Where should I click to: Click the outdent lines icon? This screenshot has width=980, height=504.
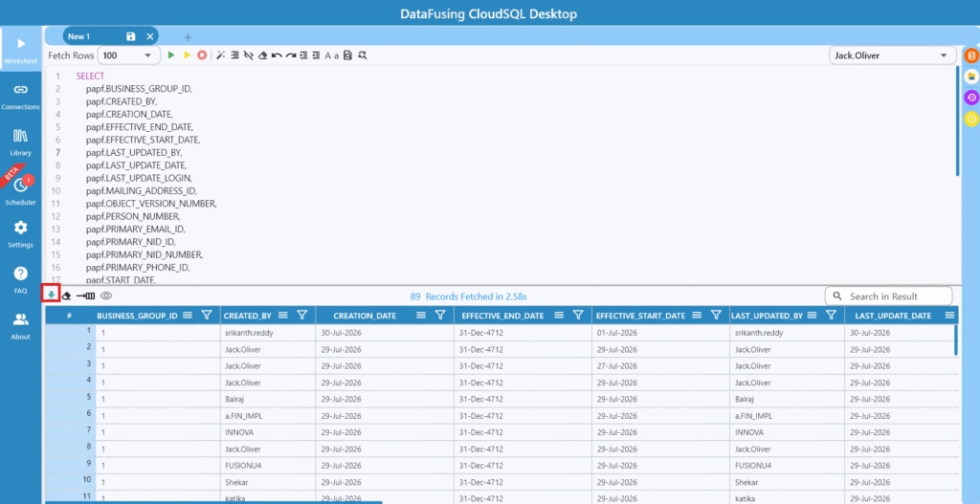point(316,55)
